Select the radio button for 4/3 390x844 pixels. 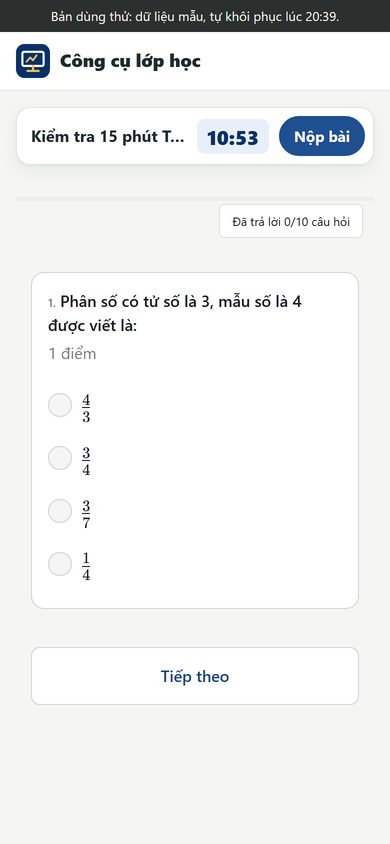pyautogui.click(x=60, y=405)
